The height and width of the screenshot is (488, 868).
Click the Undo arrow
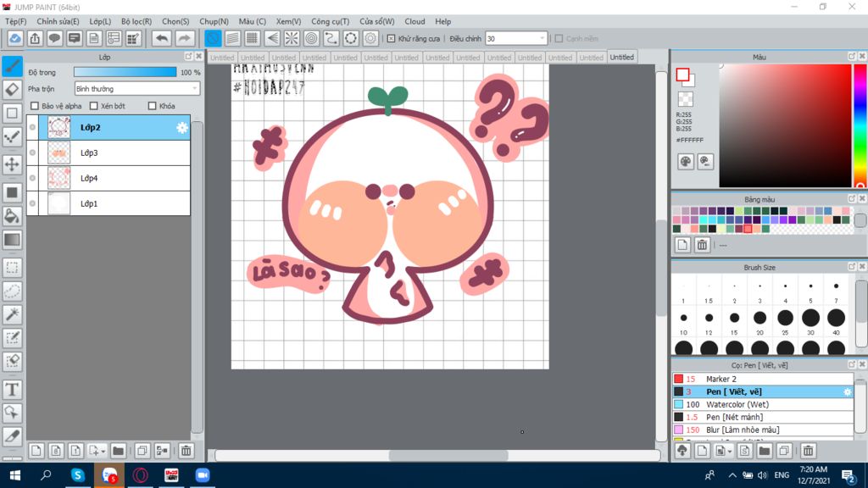coord(162,38)
